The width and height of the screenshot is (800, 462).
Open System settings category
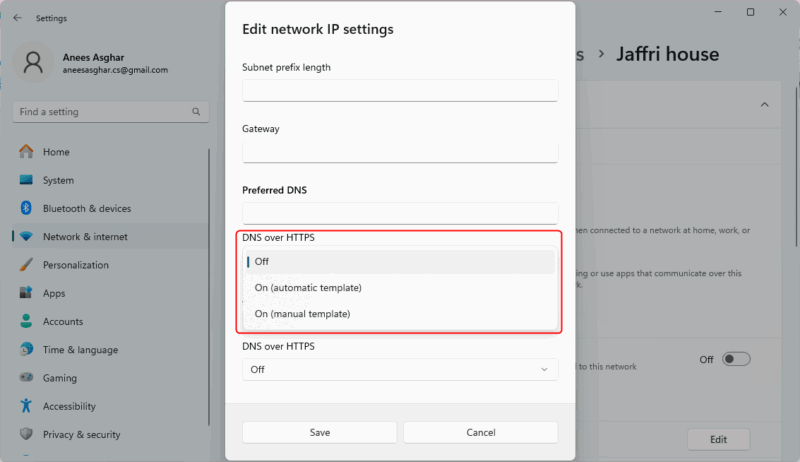tap(58, 180)
